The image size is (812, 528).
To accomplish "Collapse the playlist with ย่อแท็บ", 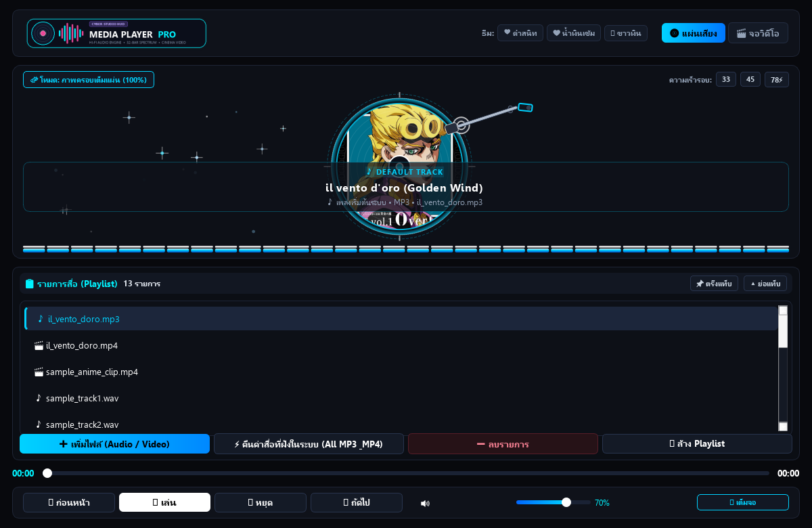I will 765,284.
